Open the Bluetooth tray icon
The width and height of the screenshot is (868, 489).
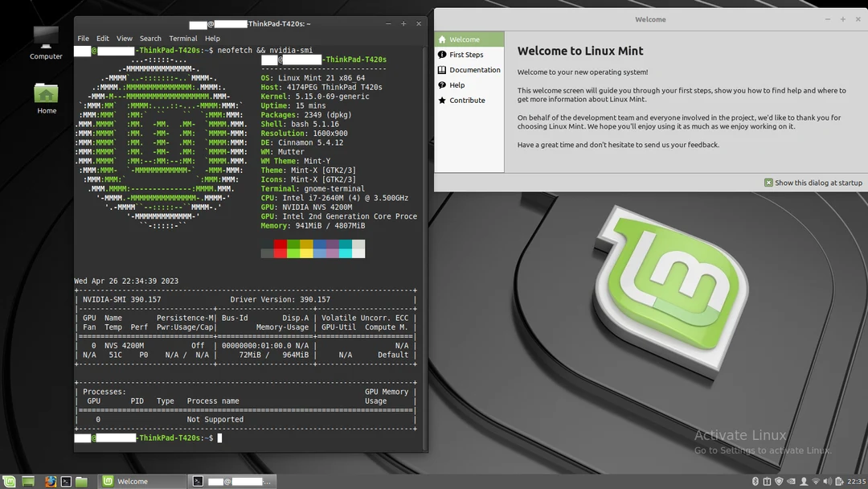(x=755, y=481)
